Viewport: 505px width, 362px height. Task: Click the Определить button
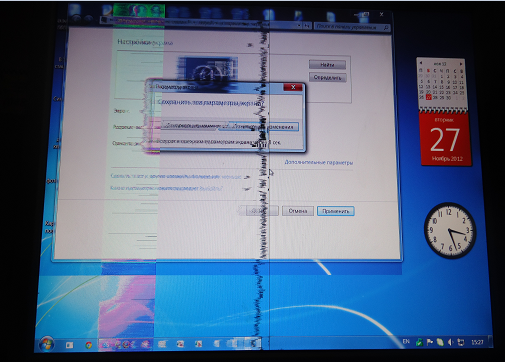(x=328, y=78)
